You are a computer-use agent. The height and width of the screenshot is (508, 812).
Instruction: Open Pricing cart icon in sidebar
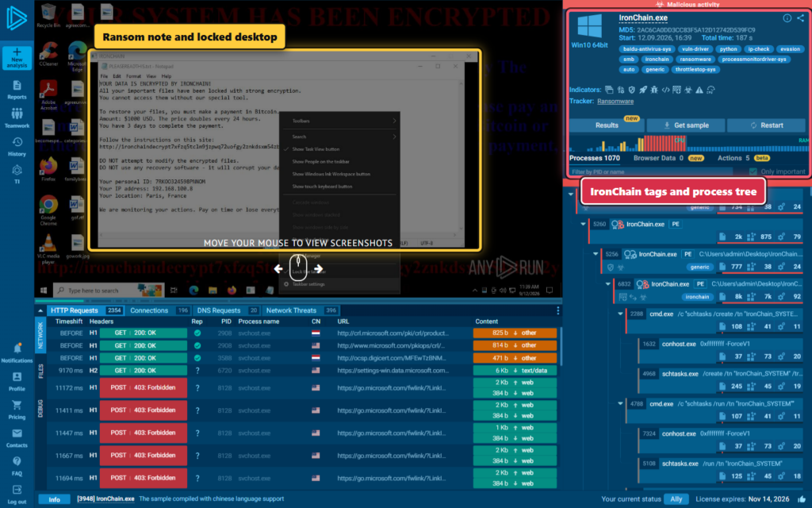17,410
